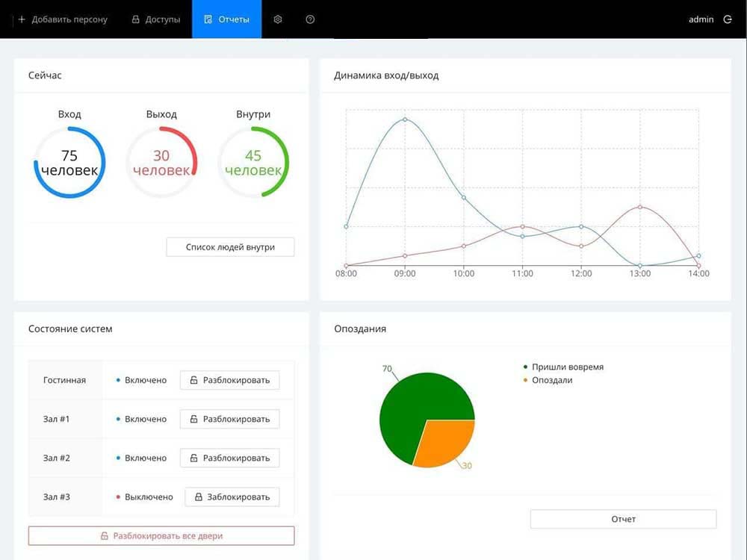Unlock the Гостинная door with Разблокировать
Image resolution: width=747 pixels, height=560 pixels.
[x=229, y=381]
